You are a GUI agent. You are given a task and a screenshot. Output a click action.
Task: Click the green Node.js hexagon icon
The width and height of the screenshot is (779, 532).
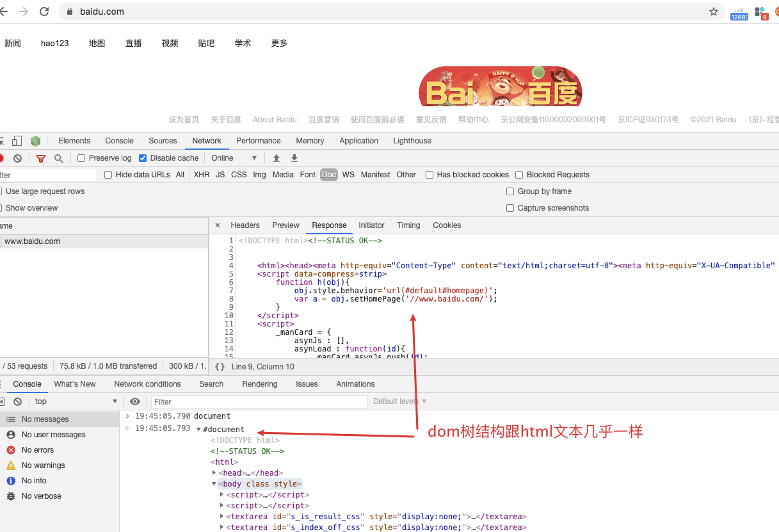[x=36, y=141]
